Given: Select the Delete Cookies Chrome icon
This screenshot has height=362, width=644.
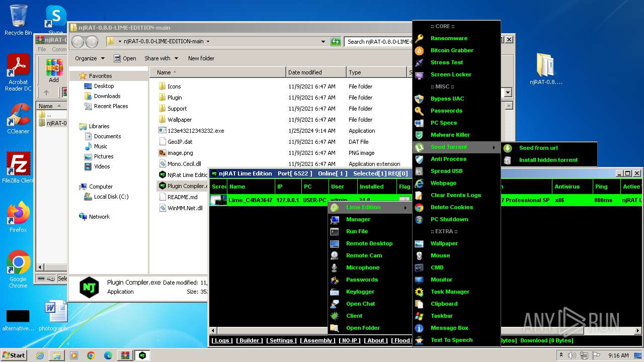Looking at the screenshot, I should point(419,207).
